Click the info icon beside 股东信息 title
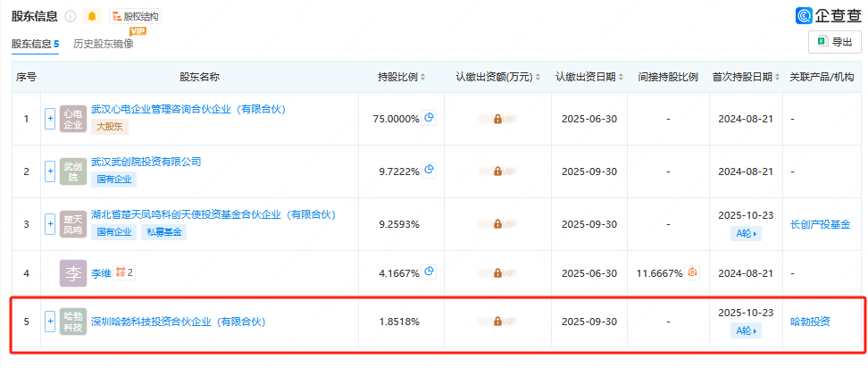 point(71,17)
